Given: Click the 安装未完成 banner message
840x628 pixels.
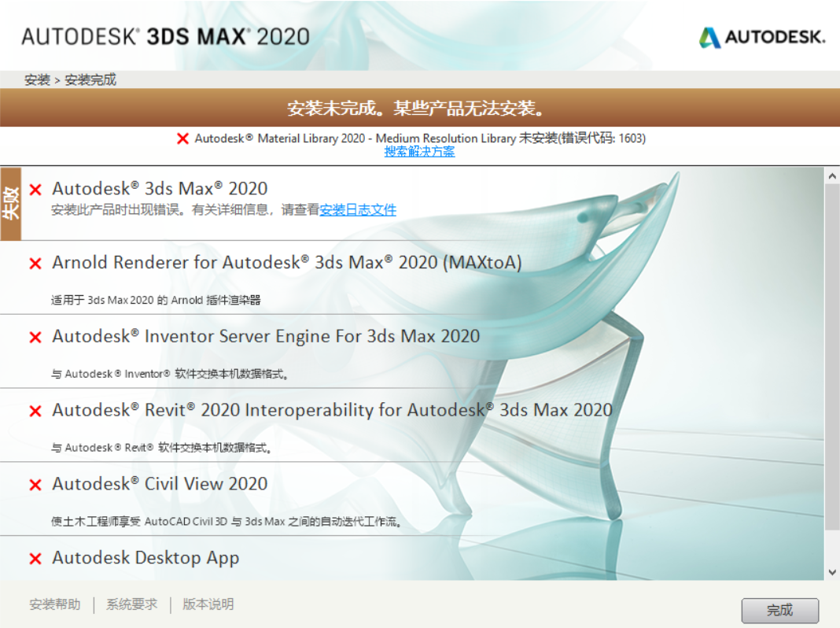Looking at the screenshot, I should (416, 109).
